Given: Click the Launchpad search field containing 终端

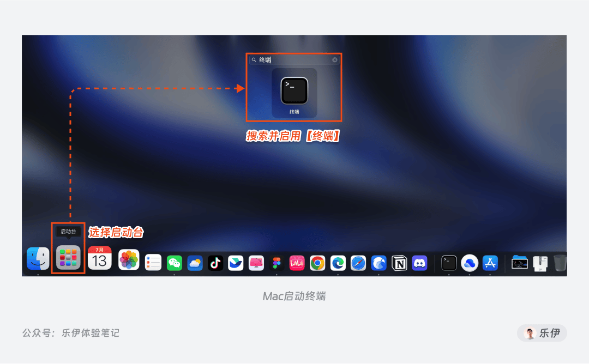Looking at the screenshot, I should 294,60.
